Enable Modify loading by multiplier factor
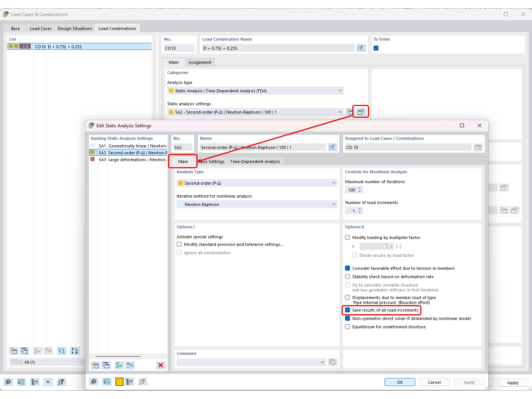The height and width of the screenshot is (399, 532). coord(347,237)
